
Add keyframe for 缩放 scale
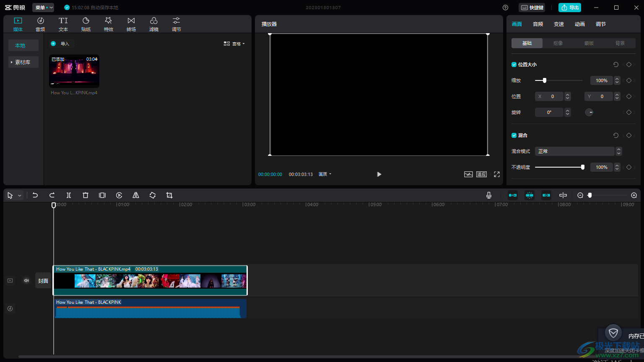[629, 80]
